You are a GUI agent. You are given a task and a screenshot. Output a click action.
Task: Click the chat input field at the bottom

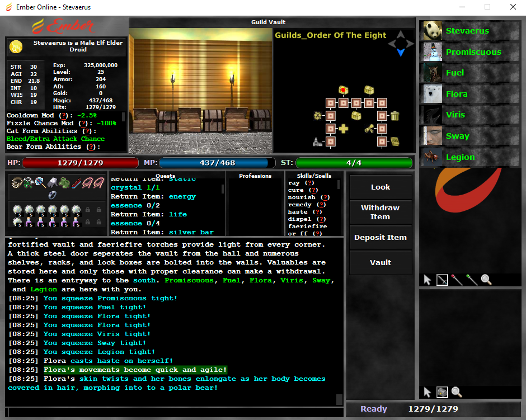tap(168, 412)
